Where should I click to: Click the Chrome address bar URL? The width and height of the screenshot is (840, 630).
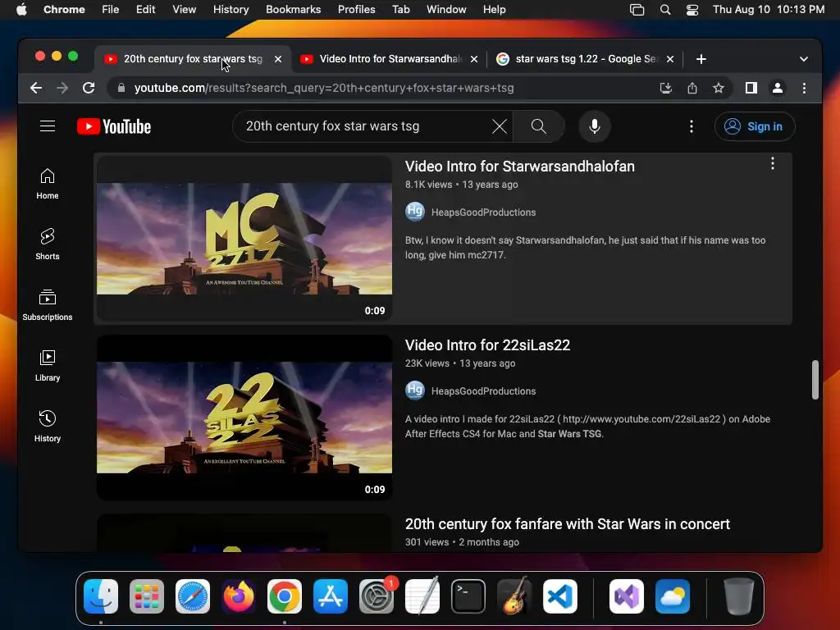coord(323,88)
